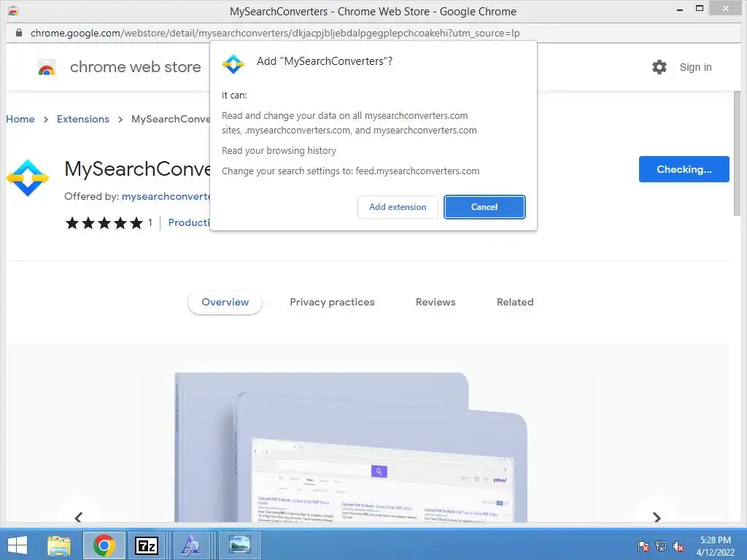Click 'Read your browsing history' permission text
Screen dimensions: 747x560
coord(279,150)
